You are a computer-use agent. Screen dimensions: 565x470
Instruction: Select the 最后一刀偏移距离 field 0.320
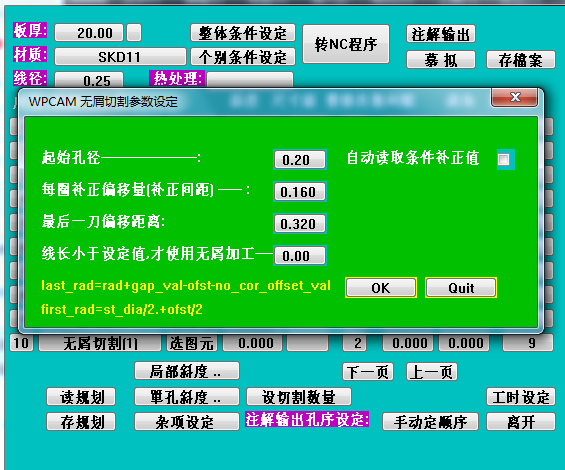click(300, 223)
